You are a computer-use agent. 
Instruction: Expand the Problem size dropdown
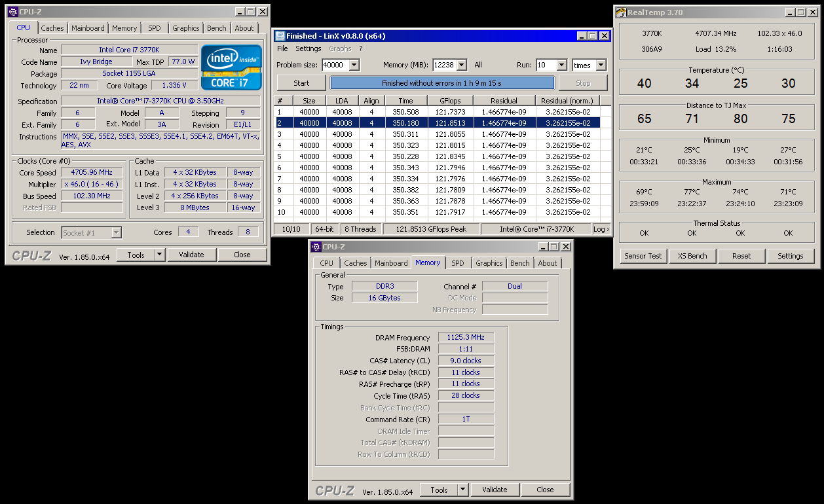coord(354,65)
